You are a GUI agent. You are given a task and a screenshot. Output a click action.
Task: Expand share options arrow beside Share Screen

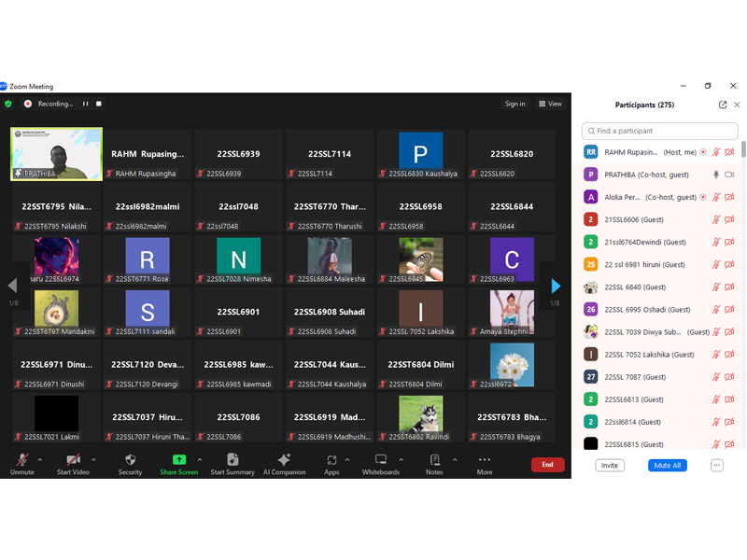pyautogui.click(x=200, y=459)
